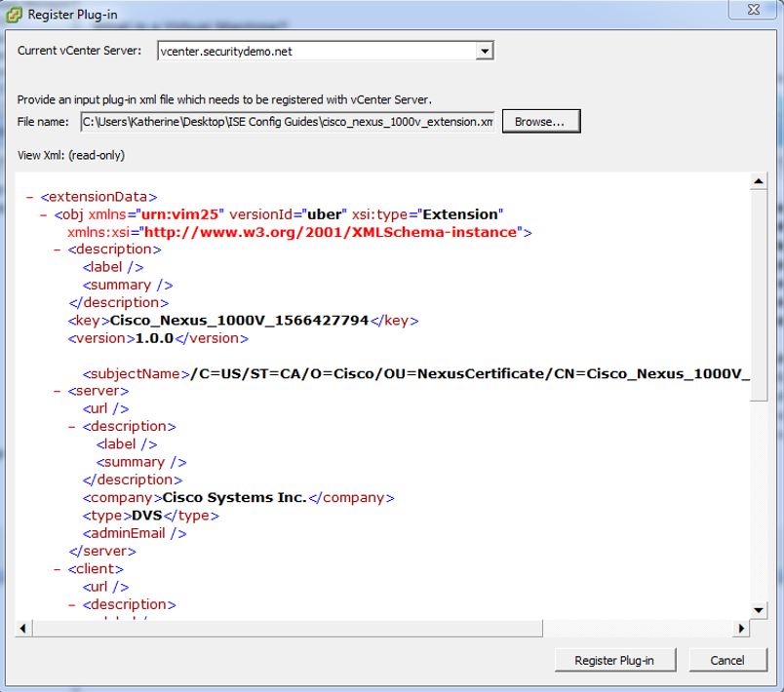Viewport: 784px width, 692px height.
Task: Click the version value 1.0.0
Action: tap(154, 338)
